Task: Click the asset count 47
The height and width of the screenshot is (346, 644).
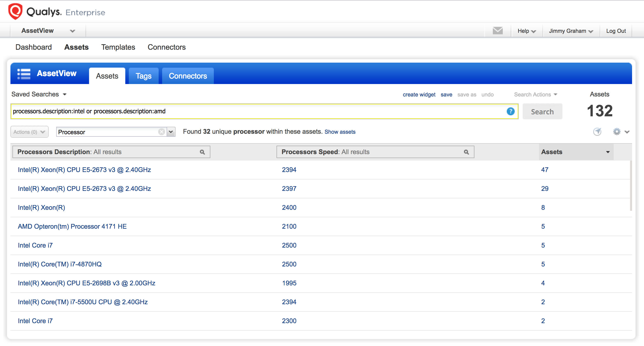Action: click(545, 170)
